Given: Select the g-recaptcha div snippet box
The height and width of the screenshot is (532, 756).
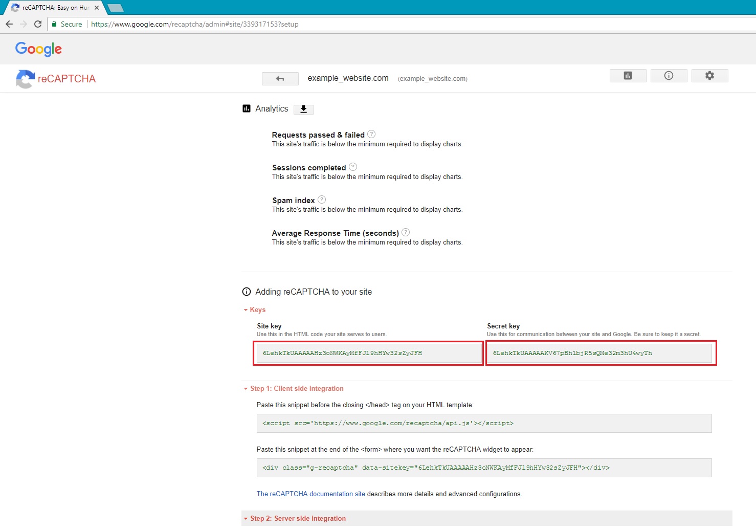Looking at the screenshot, I should (484, 468).
